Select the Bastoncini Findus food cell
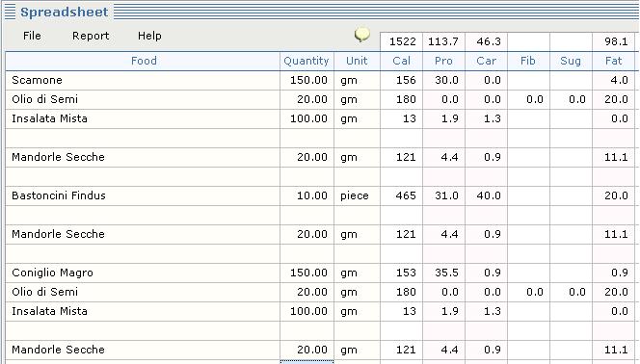 143,195
